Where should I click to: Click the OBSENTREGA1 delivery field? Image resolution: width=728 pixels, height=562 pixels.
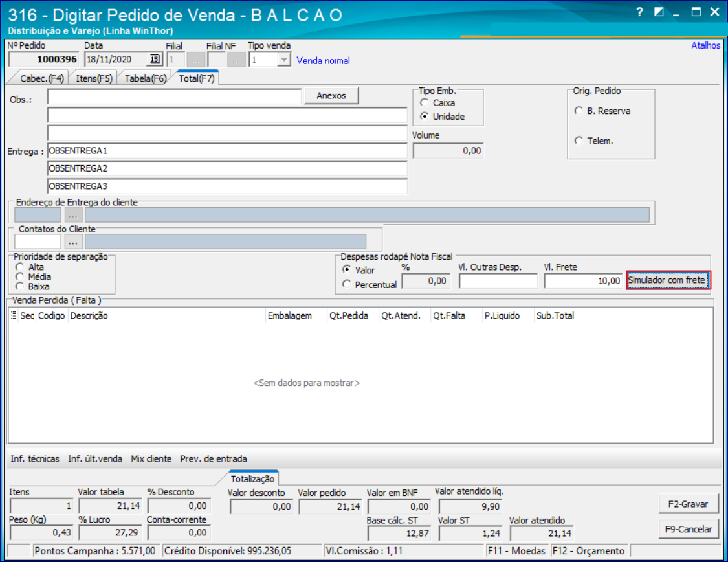pos(227,151)
